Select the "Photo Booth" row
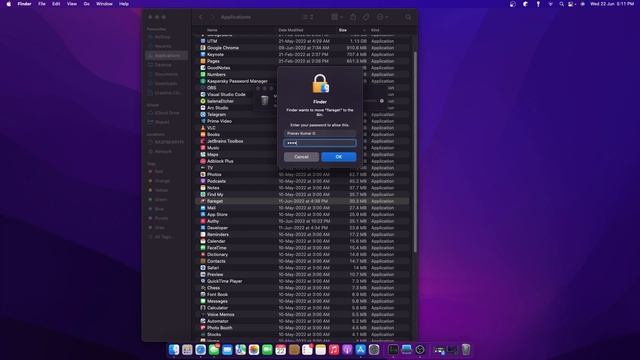The height and width of the screenshot is (360, 640). coord(302,328)
